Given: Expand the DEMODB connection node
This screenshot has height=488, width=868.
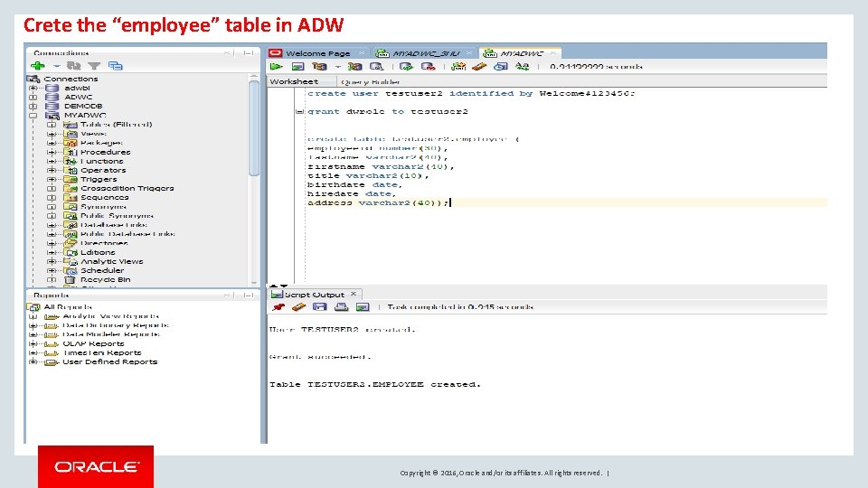Looking at the screenshot, I should [x=33, y=107].
